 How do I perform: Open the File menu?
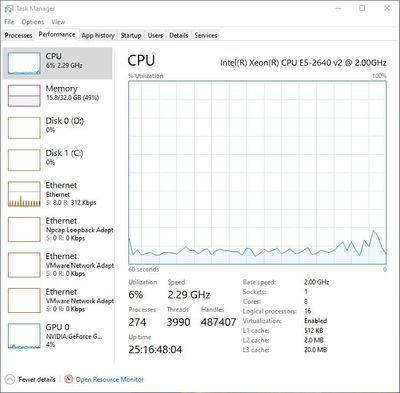coord(9,22)
